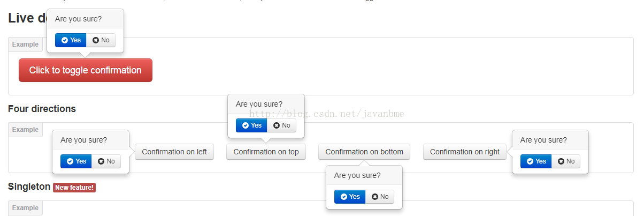Click the X icon in the top popover above 'Confirmation on top'
644x216 pixels.
point(277,125)
